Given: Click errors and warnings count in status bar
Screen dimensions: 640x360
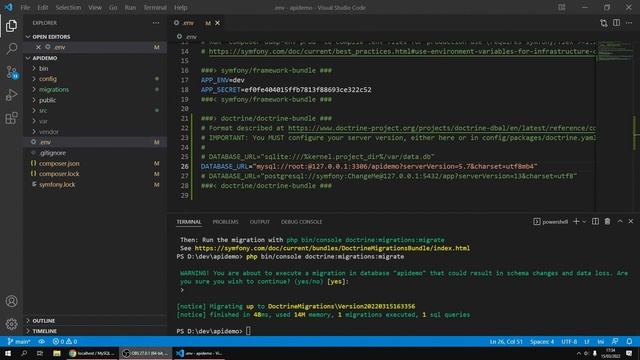Looking at the screenshot, I should coord(65,341).
